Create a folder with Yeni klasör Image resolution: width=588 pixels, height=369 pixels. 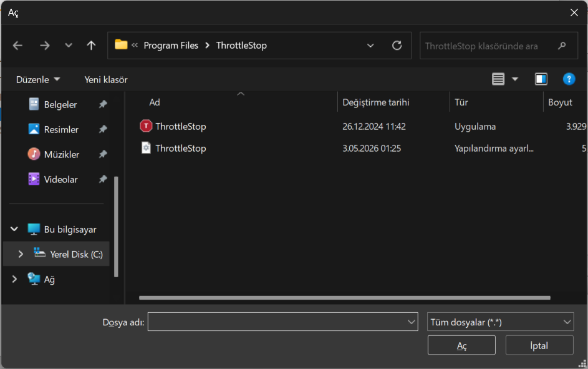coord(106,79)
